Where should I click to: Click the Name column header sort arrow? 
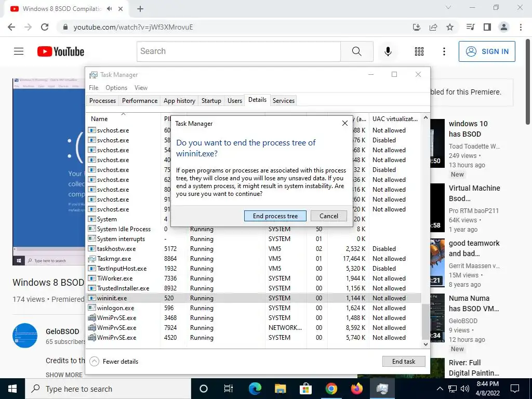coord(124,114)
